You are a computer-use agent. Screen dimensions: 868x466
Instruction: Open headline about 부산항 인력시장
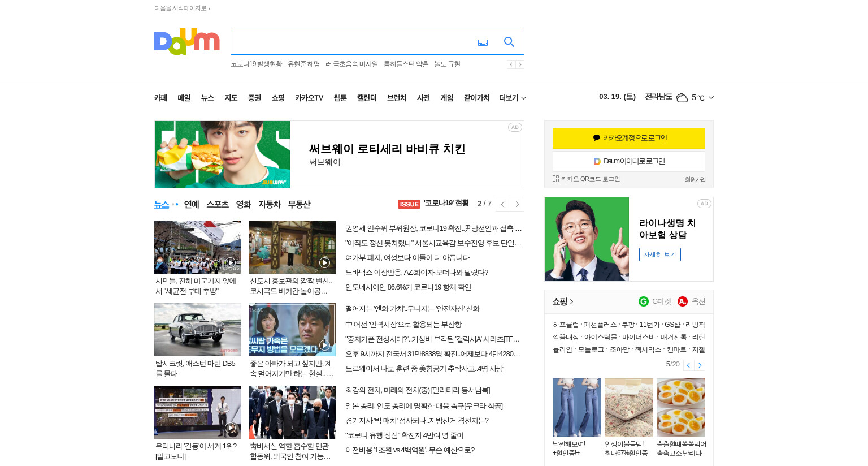pyautogui.click(x=403, y=325)
